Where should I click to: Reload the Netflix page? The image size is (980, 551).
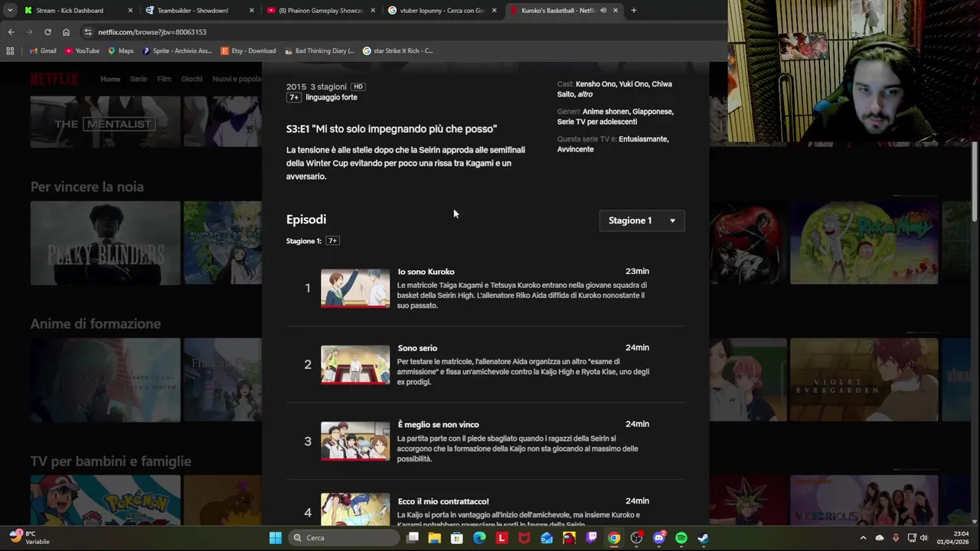click(x=47, y=32)
